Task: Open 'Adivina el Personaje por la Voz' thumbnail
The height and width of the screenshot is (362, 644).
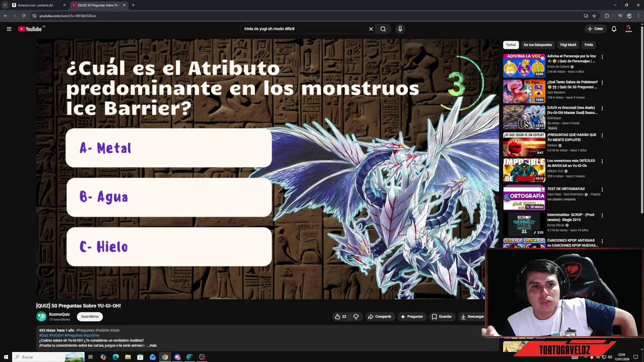Action: (x=524, y=65)
